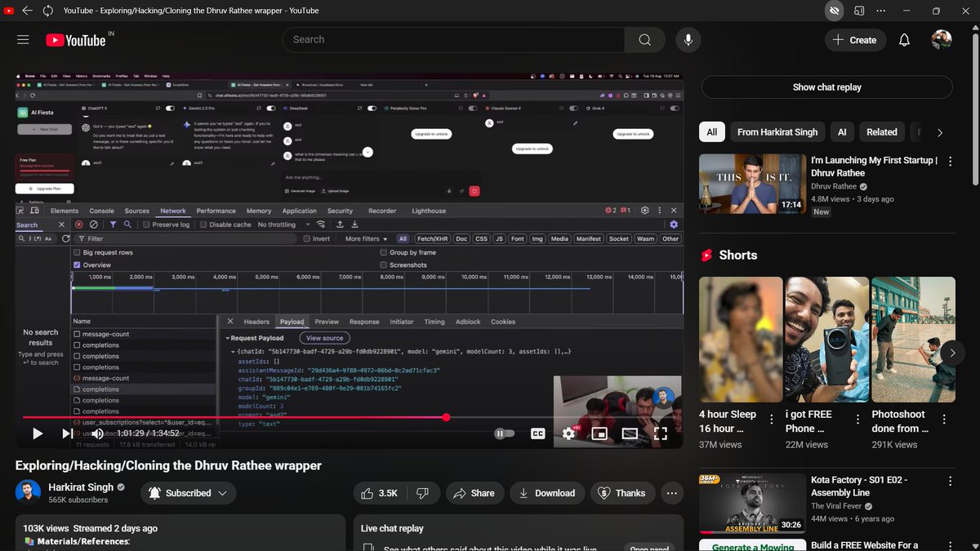
Task: Click Show chat replay
Action: pos(826,87)
